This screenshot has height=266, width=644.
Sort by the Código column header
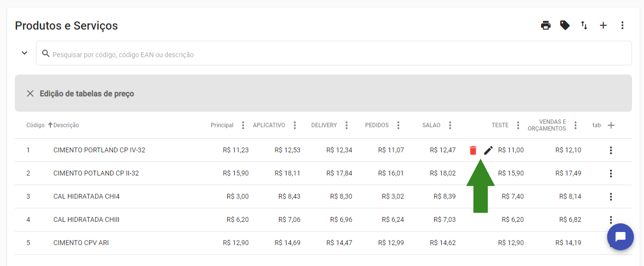coord(35,126)
